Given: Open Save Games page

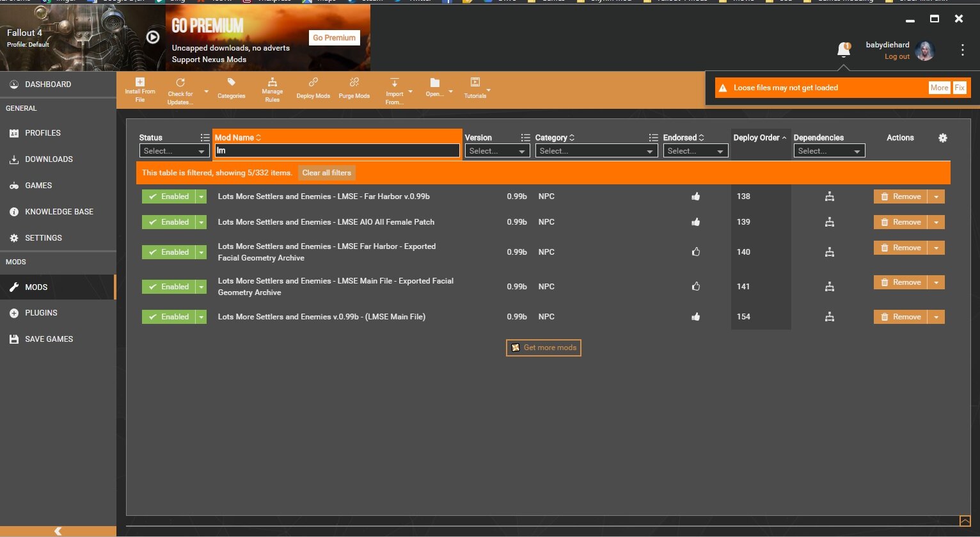Looking at the screenshot, I should [x=58, y=339].
